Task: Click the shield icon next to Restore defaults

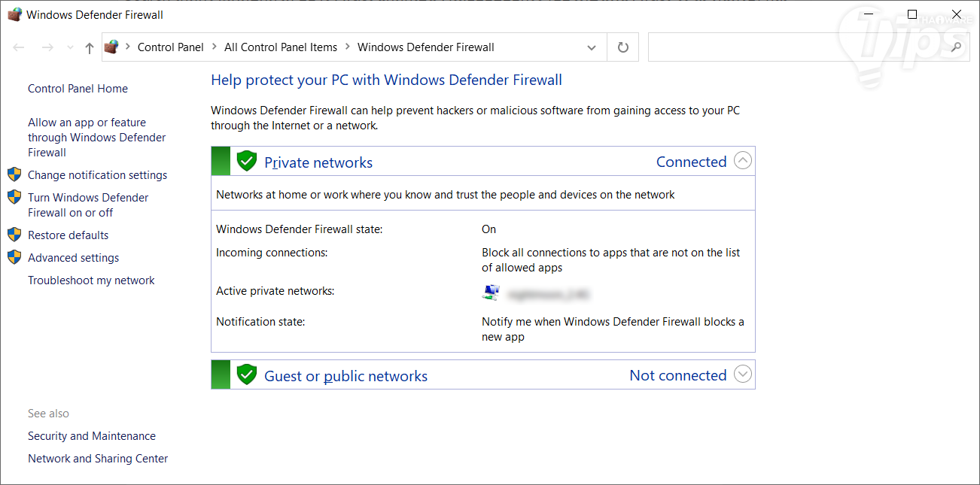Action: coord(14,235)
